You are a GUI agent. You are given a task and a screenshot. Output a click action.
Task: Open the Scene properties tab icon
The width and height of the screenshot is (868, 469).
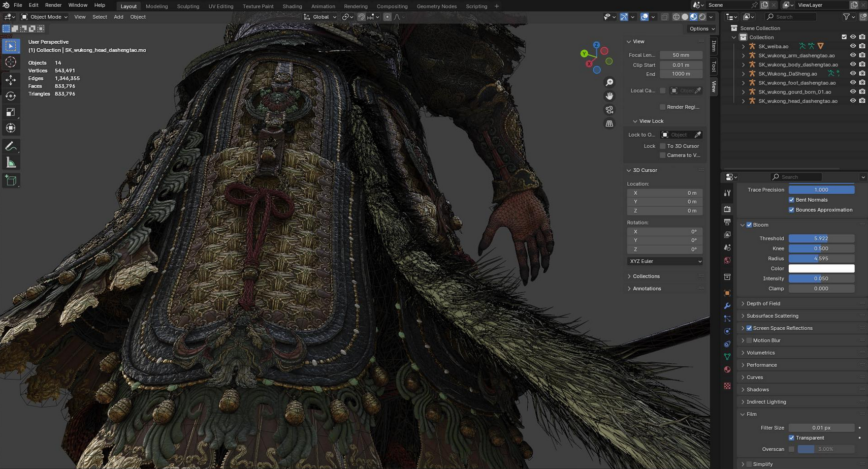click(727, 247)
